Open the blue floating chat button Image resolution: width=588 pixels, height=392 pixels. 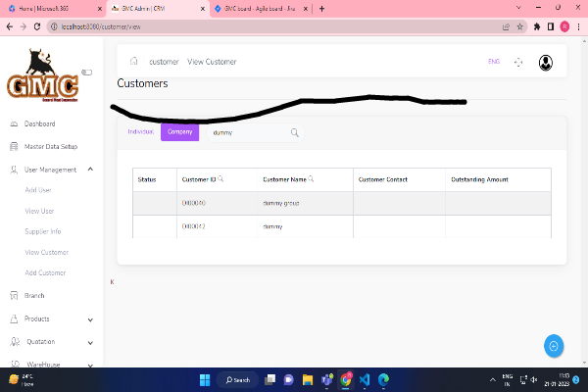click(x=554, y=345)
